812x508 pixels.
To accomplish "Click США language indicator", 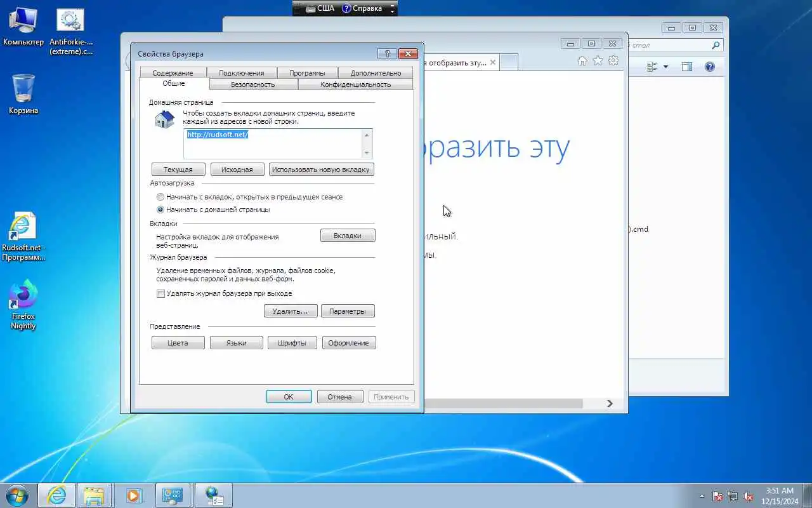I will click(x=325, y=8).
